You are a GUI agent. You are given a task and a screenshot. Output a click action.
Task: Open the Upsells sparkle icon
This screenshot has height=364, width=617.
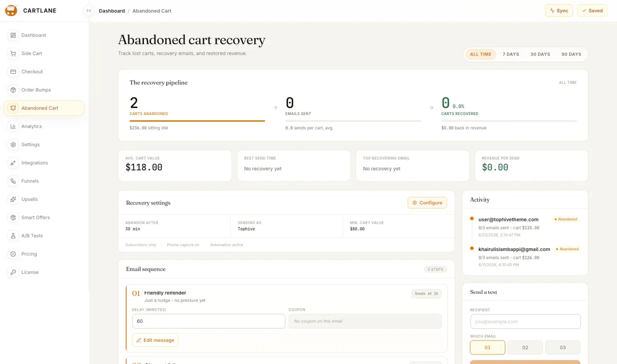pos(13,199)
